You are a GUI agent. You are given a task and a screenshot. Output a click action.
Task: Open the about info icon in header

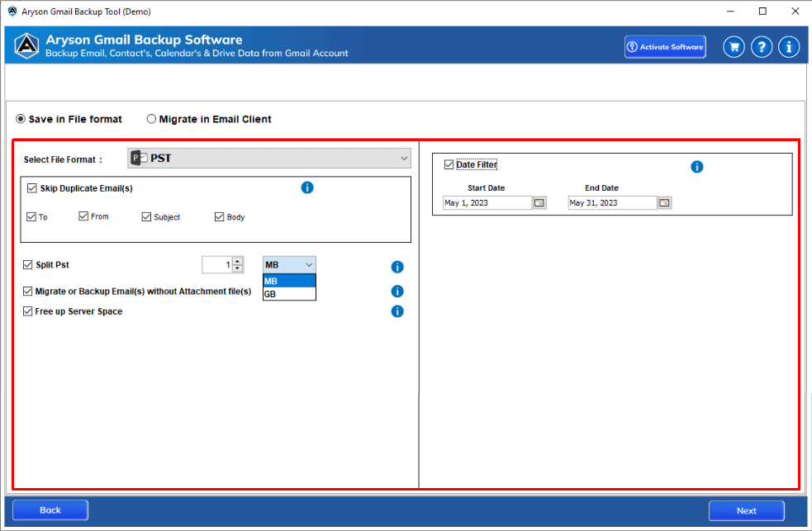point(789,47)
